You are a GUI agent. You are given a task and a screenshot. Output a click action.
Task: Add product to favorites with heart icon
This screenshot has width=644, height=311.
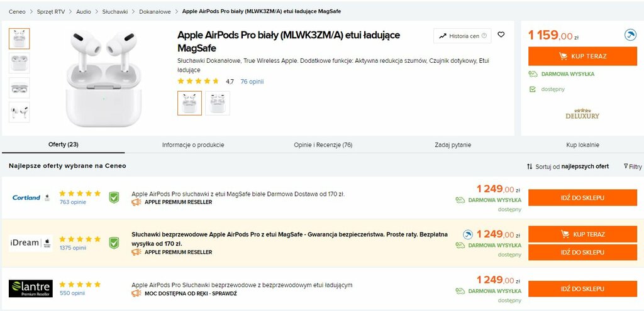point(501,35)
